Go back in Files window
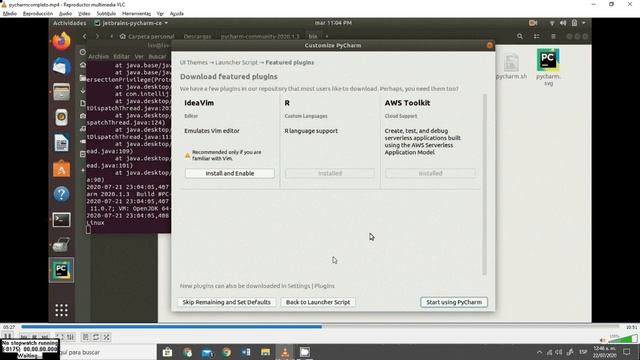The height and width of the screenshot is (360, 640). pos(84,36)
